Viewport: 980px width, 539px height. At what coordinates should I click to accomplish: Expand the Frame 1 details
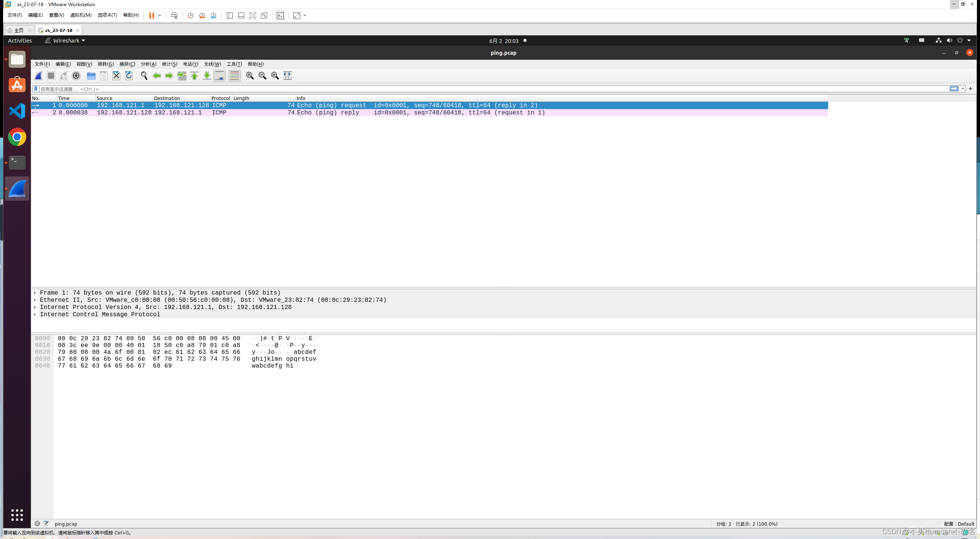tap(35, 293)
